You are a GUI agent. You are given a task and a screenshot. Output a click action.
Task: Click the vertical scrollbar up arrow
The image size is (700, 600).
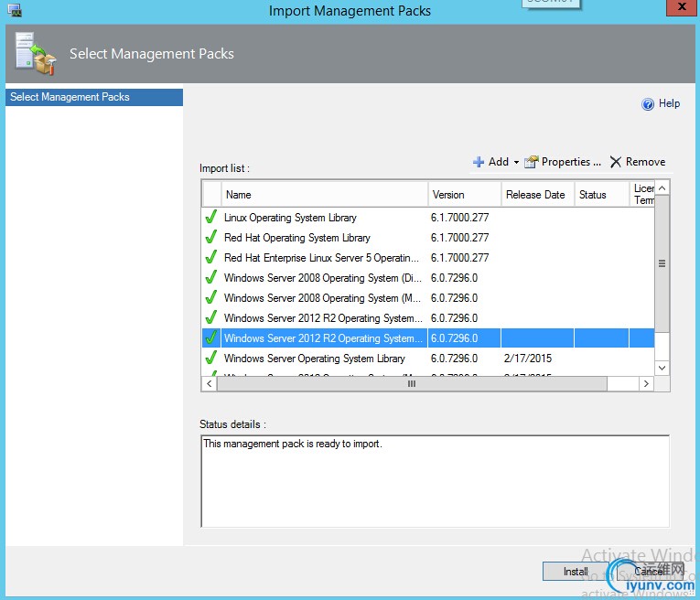point(662,188)
